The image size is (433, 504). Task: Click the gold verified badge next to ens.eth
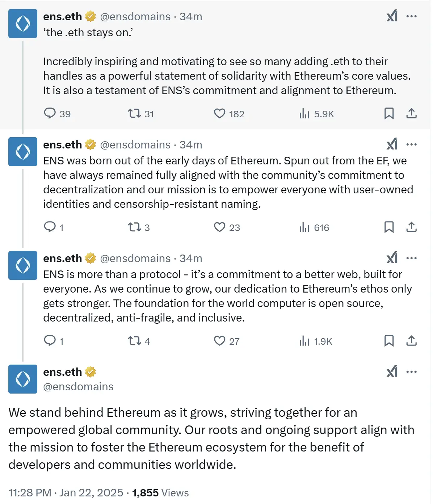pos(90,16)
